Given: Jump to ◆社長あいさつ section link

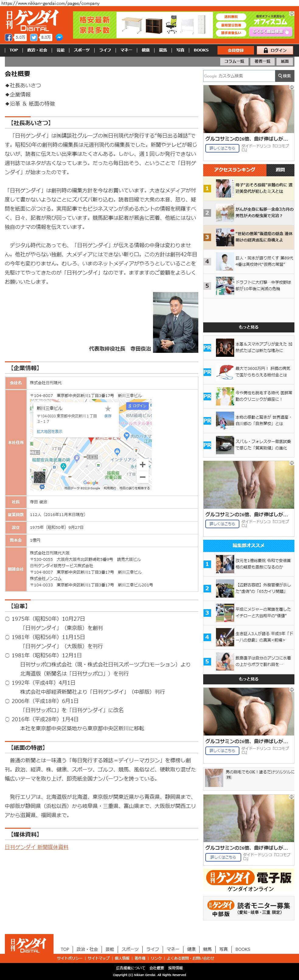Looking at the screenshot, I should point(23,85).
